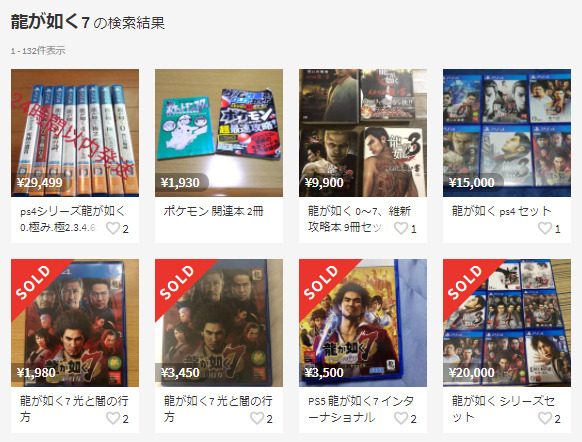Favorite the 龍が如く ps4 セット listing
Screen dimensions: 582x442
tap(545, 228)
